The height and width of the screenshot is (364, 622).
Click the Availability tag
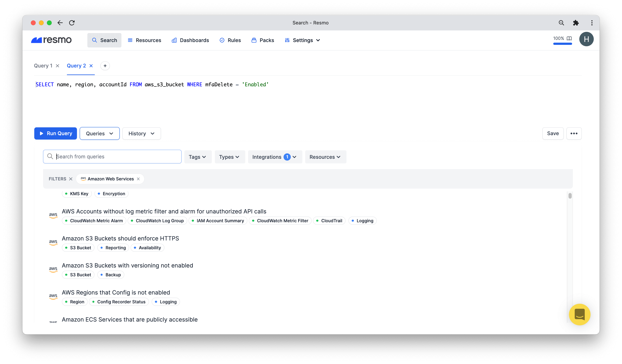[x=147, y=248]
